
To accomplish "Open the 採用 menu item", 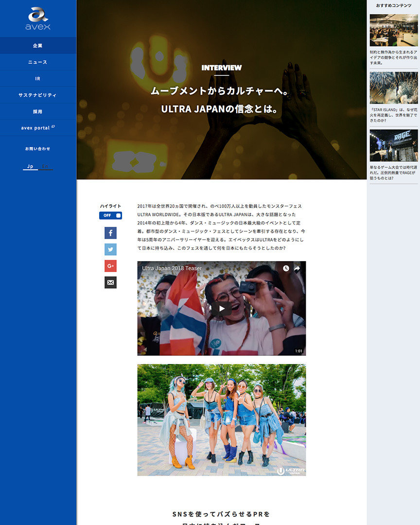I will [38, 111].
